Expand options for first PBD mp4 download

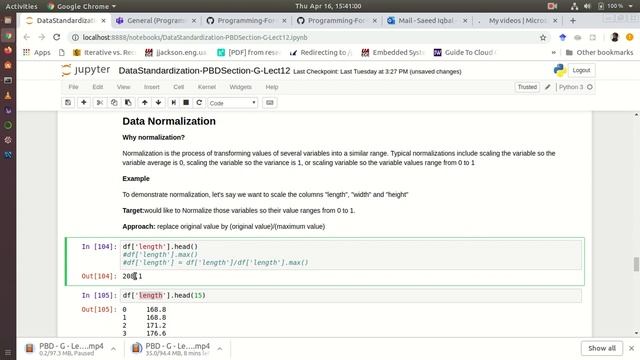pos(113,349)
